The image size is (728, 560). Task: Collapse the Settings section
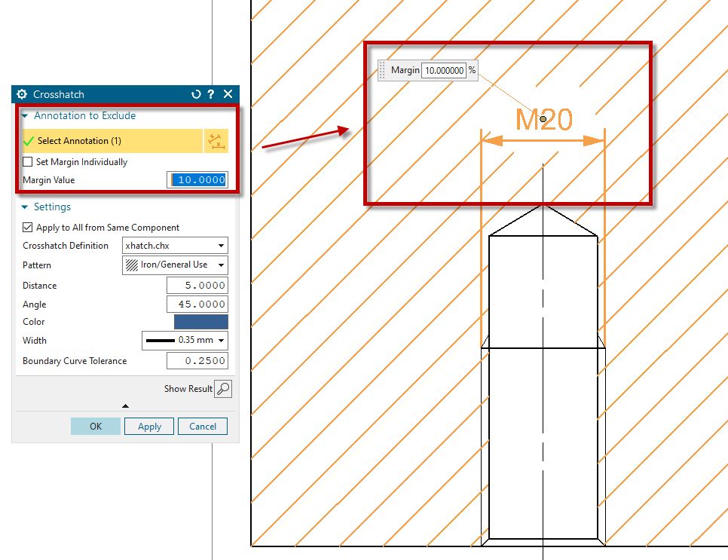[x=25, y=207]
